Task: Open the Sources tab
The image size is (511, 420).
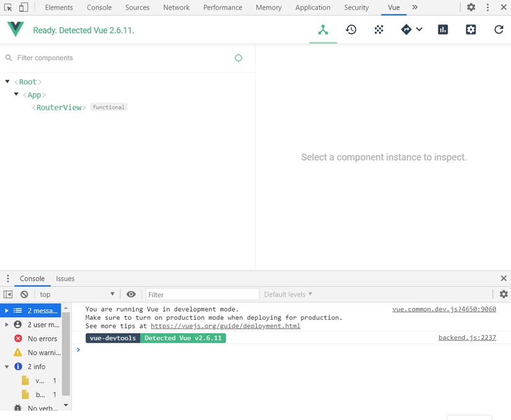Action: 138,7
